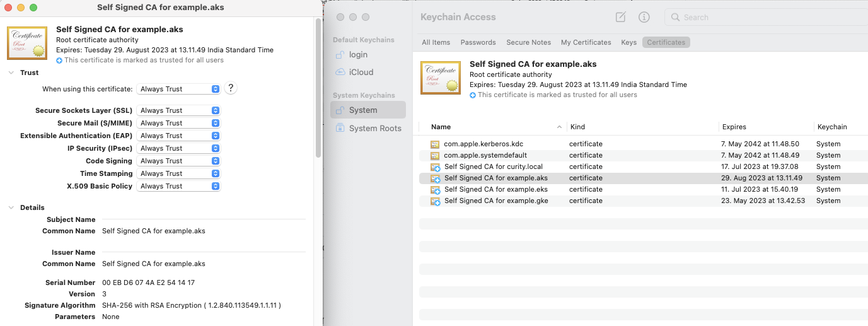Switch to the Secure Notes tab
Viewport: 868px width, 326px height.
(528, 42)
